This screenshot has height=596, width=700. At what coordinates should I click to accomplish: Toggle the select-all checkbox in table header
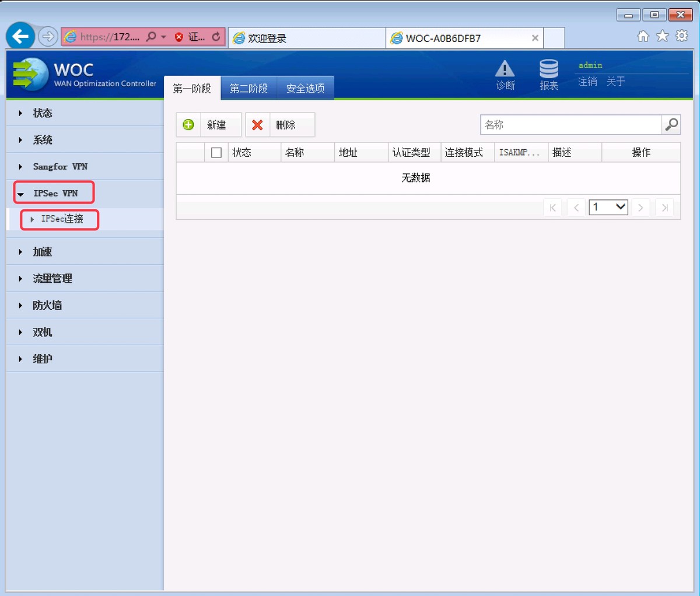click(216, 152)
